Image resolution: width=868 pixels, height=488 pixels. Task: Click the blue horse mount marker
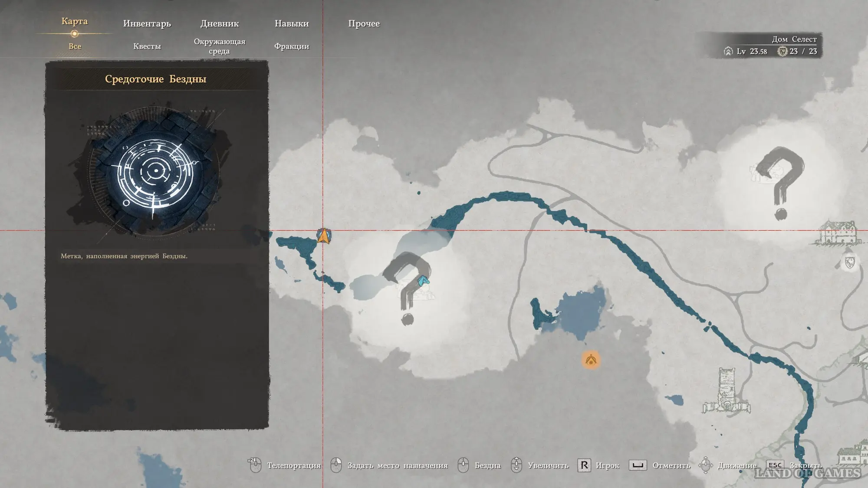click(423, 281)
